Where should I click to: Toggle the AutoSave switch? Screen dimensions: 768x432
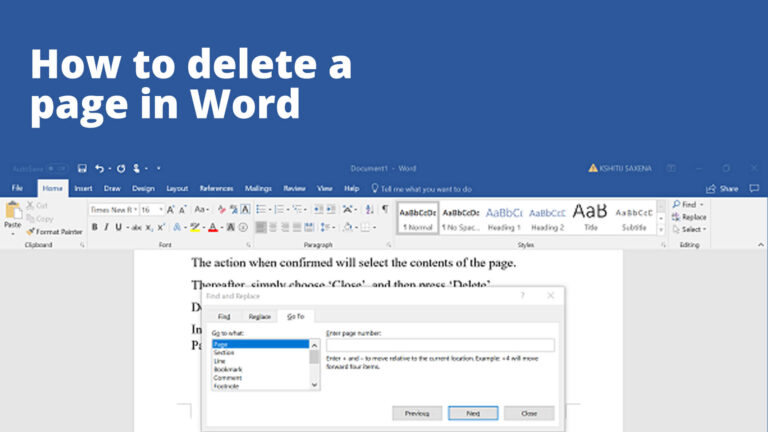point(57,168)
